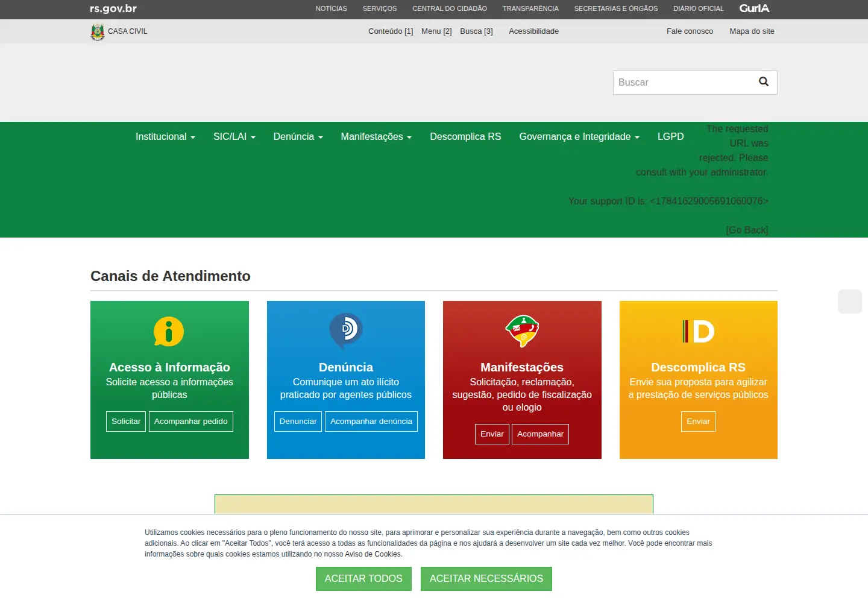Jump to Menu [2] skip link
Viewport: 868px width, 603px height.
[x=436, y=31]
